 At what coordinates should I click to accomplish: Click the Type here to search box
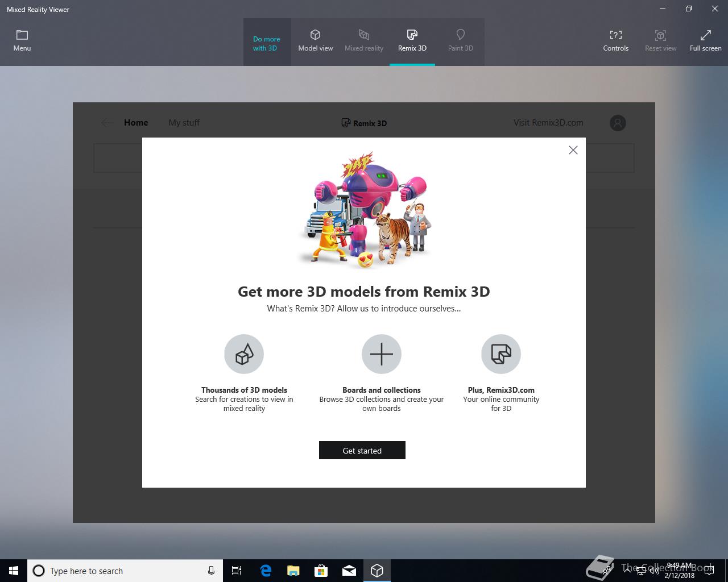click(125, 571)
